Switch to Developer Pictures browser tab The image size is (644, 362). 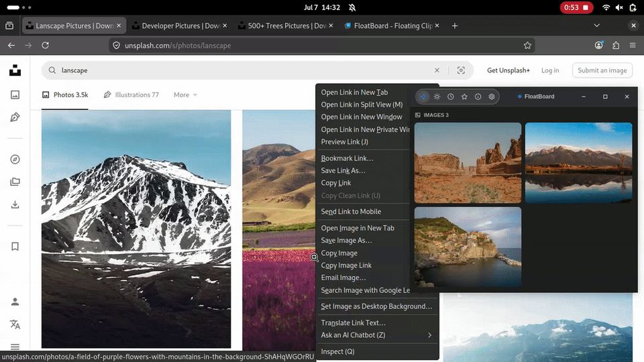(x=179, y=25)
